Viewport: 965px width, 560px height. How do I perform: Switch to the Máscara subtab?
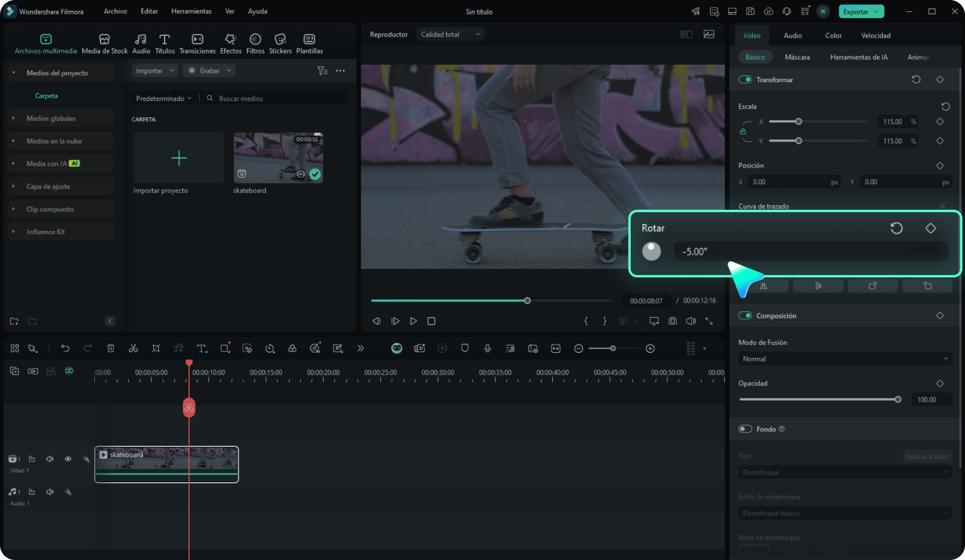point(797,57)
